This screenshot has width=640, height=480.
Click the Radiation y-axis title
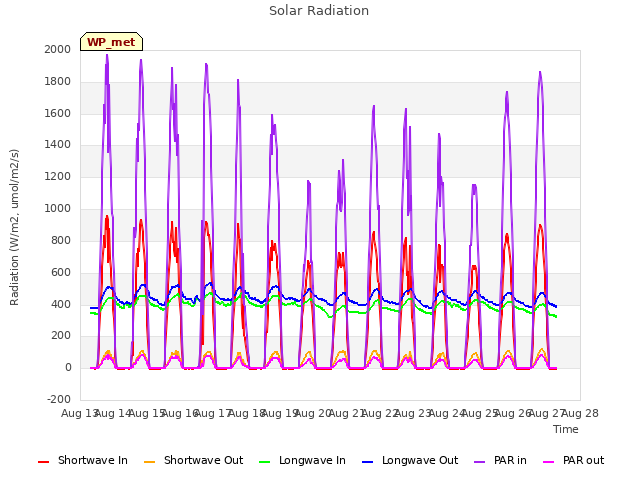[14, 227]
